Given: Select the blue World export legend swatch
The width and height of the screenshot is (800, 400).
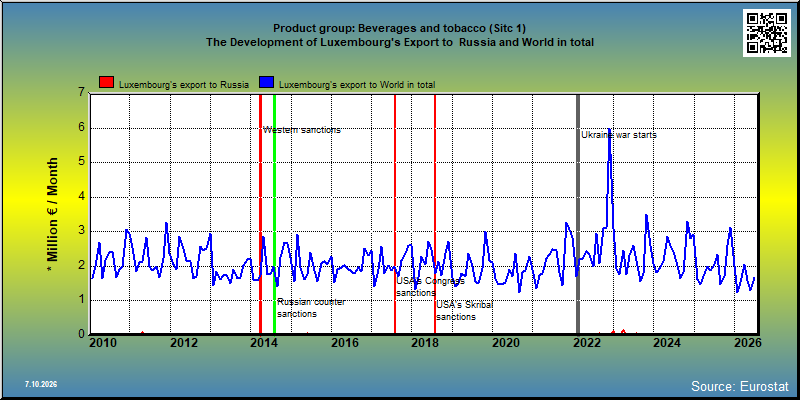Looking at the screenshot, I should pyautogui.click(x=267, y=83).
